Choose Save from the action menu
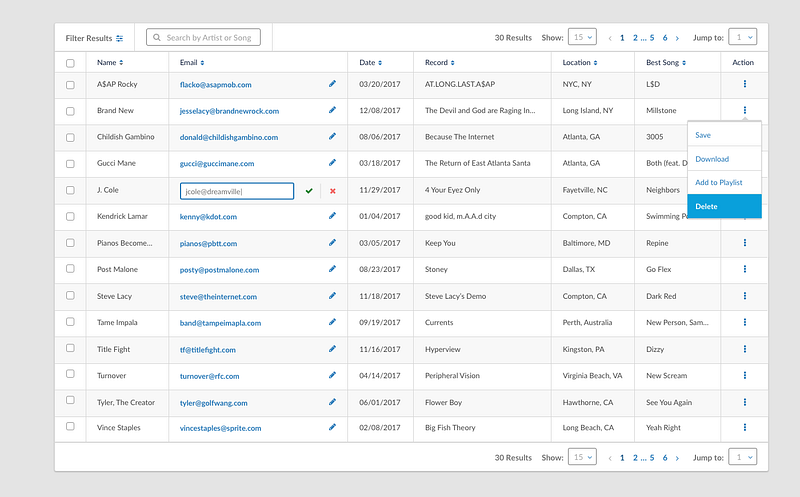 click(x=724, y=135)
